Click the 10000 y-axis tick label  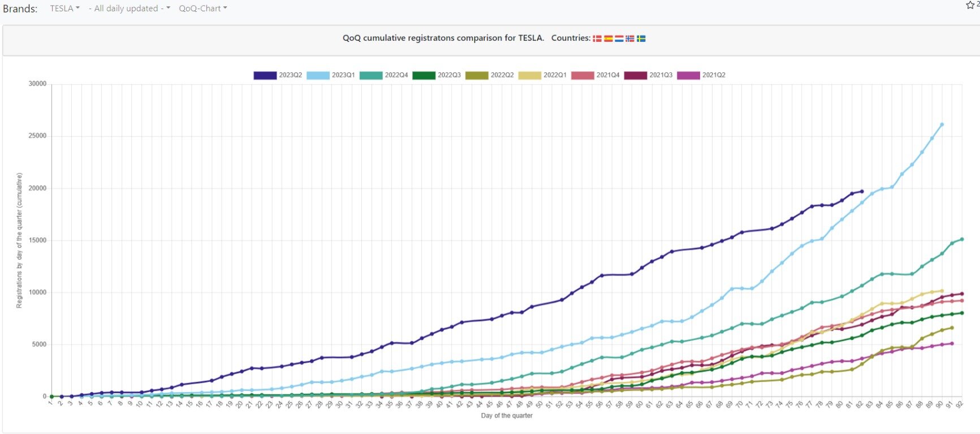(37, 293)
